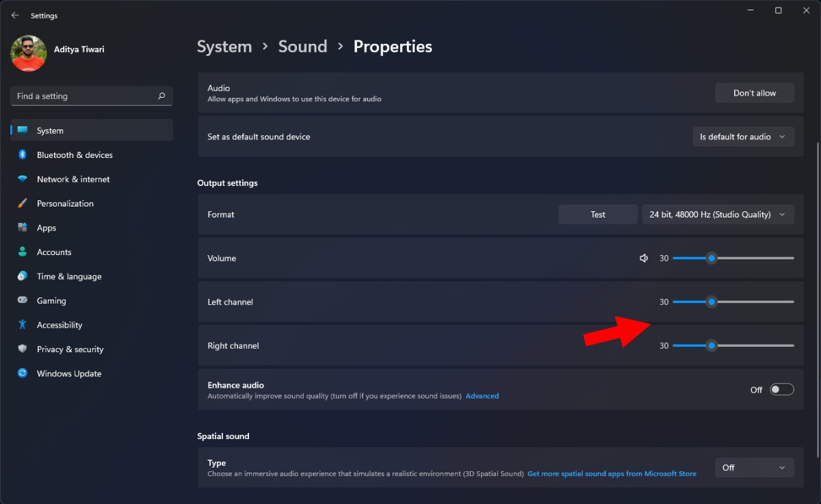
Task: Click the Network & internet Wi-Fi icon
Action: (23, 179)
